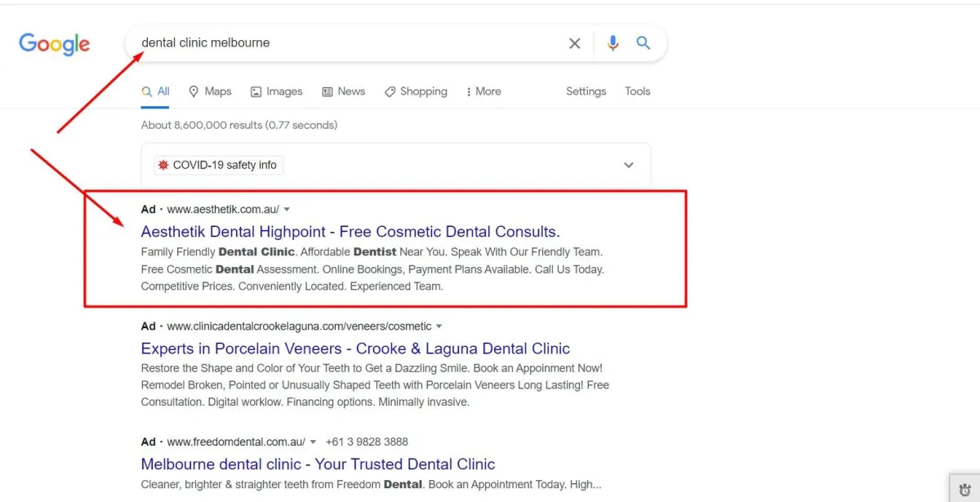980x502 pixels.
Task: Click the COVID-19 red virus icon
Action: coord(163,165)
